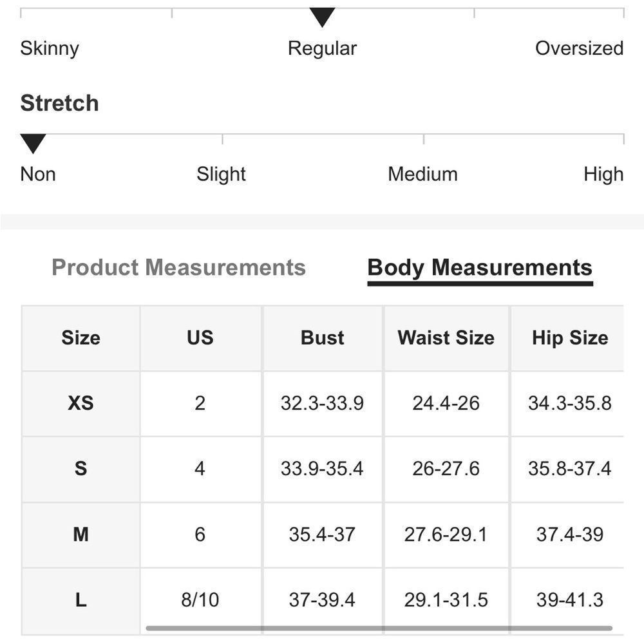Viewport: 644px width, 644px height.
Task: Select the L size row header
Action: tap(81, 600)
